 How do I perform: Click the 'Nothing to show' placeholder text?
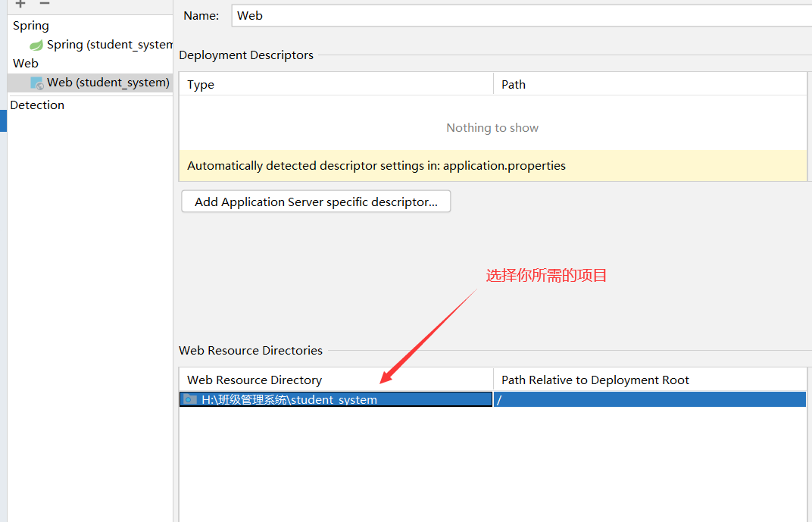click(492, 128)
